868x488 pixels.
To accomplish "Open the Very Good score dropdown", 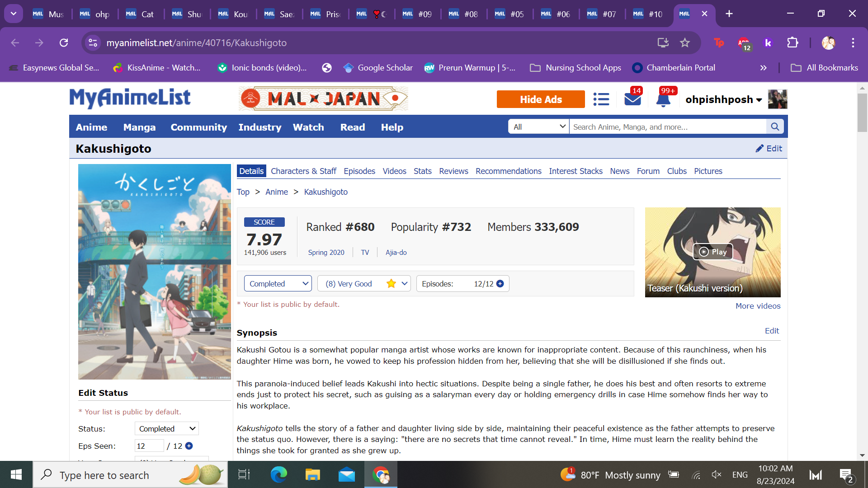I will (364, 284).
